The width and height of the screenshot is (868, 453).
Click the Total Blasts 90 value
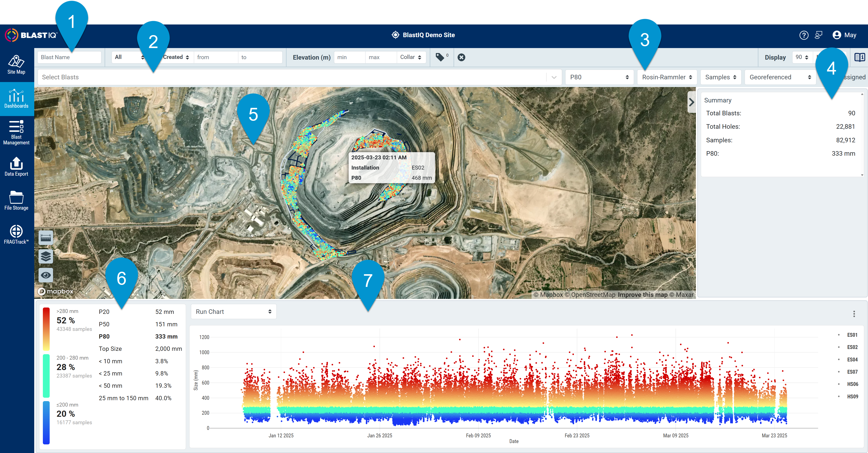pyautogui.click(x=851, y=113)
